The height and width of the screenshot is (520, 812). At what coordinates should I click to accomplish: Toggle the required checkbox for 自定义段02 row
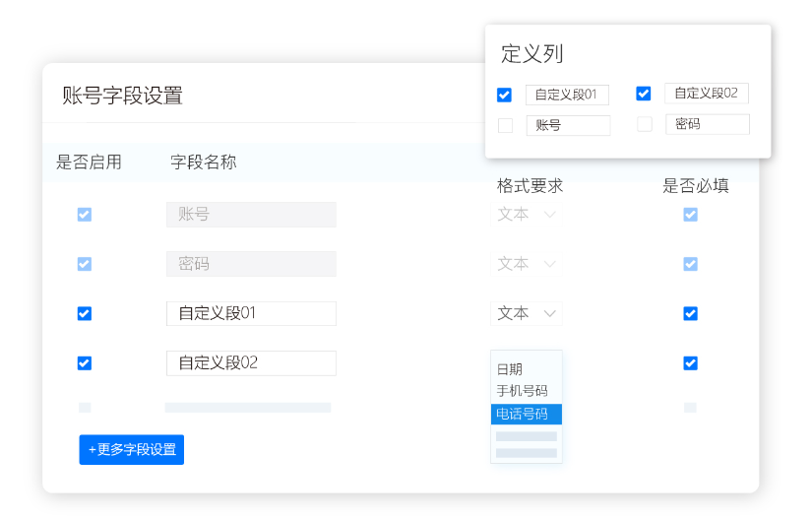point(690,362)
